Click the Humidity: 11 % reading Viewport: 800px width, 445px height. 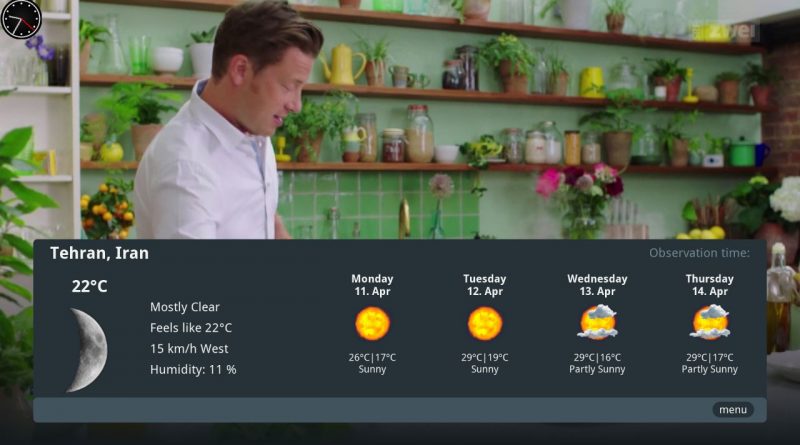pos(193,369)
